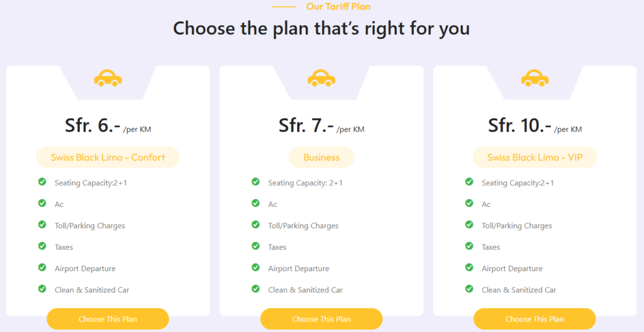644x332 pixels.
Task: Click Toll/Parking Charges text in VIP plan
Action: pyautogui.click(x=516, y=226)
